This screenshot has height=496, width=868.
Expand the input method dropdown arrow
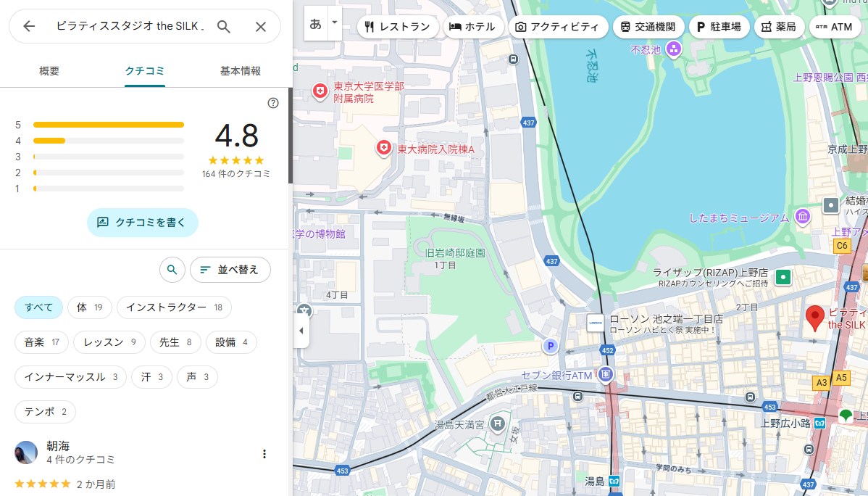(334, 22)
